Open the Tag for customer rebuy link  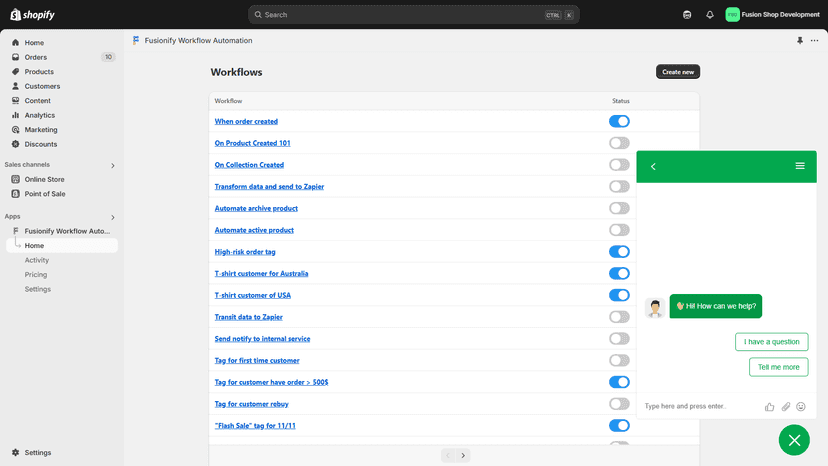(251, 404)
